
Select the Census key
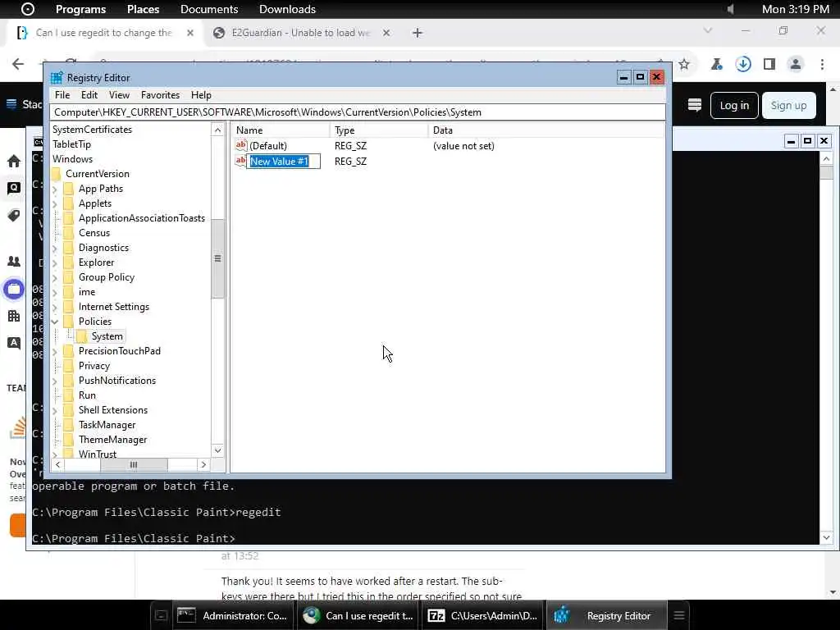(x=94, y=232)
